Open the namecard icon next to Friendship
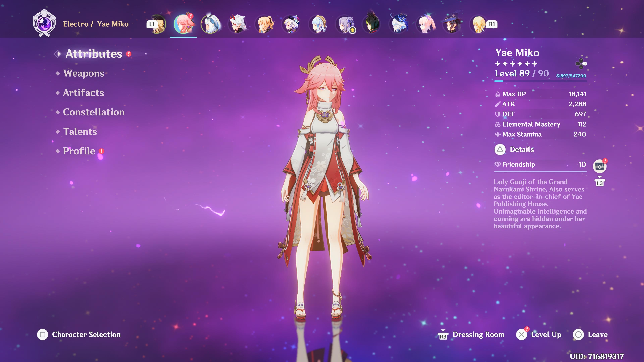This screenshot has width=644, height=362. pos(600,166)
